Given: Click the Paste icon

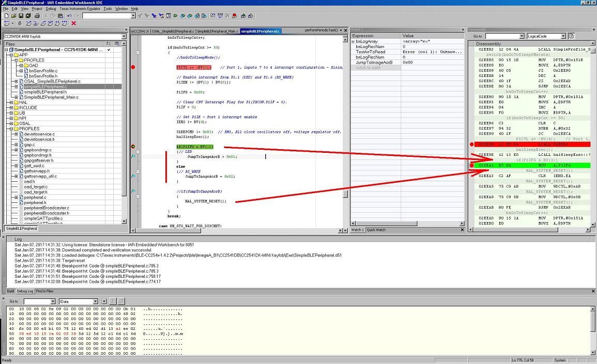Looking at the screenshot, I should tap(60, 15).
